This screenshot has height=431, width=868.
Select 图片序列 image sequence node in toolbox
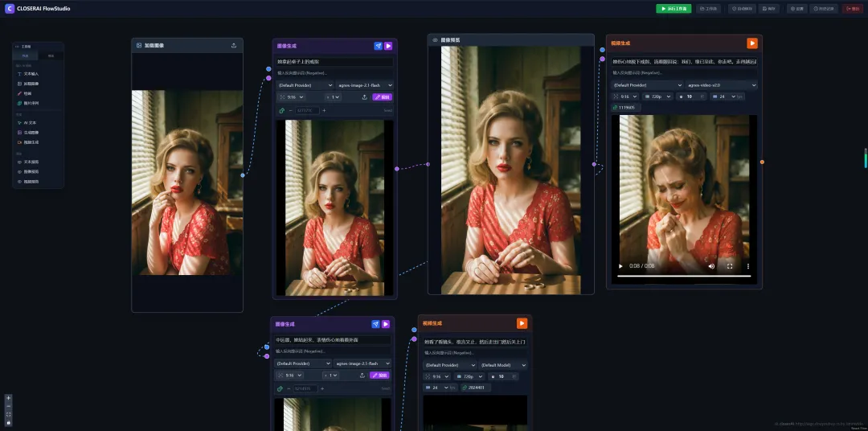39,103
